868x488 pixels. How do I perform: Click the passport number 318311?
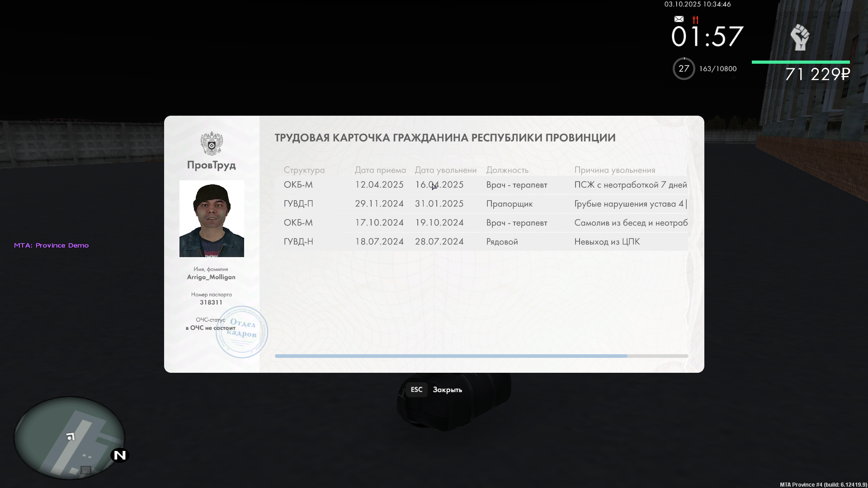point(211,302)
